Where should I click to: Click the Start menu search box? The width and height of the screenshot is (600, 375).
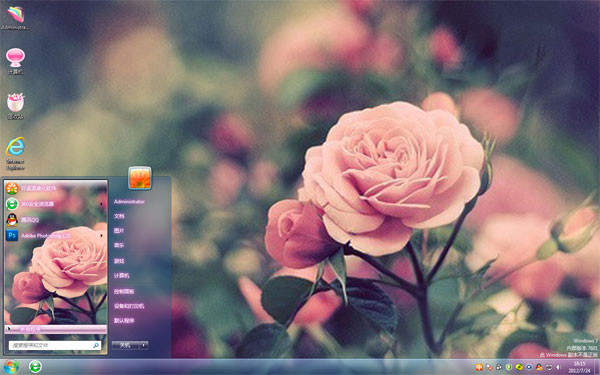(55, 345)
